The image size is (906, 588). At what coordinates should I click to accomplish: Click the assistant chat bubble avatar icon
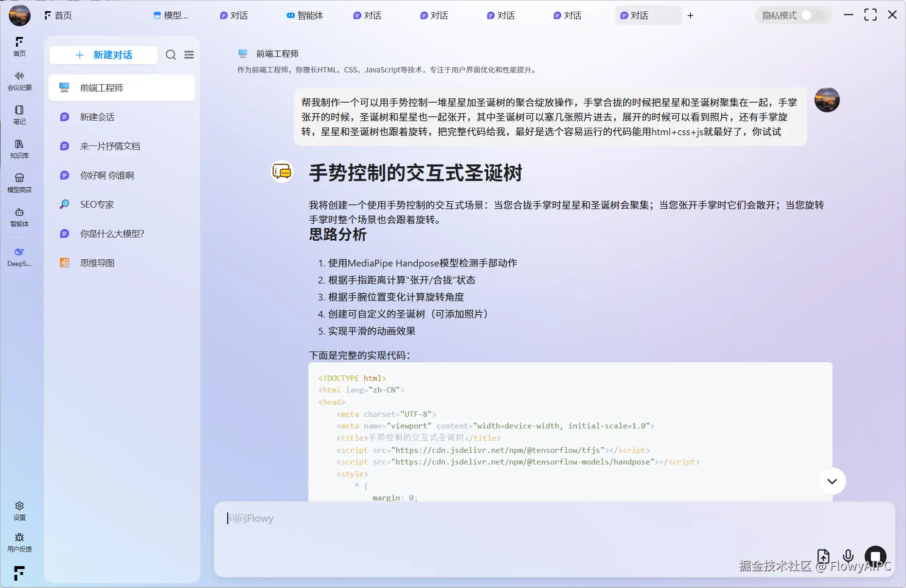pyautogui.click(x=282, y=171)
